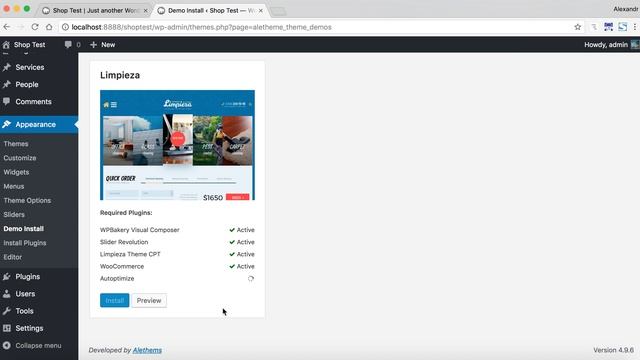The width and height of the screenshot is (640, 360).
Task: Click the WooCommerce Active checkmark status
Action: click(x=242, y=266)
